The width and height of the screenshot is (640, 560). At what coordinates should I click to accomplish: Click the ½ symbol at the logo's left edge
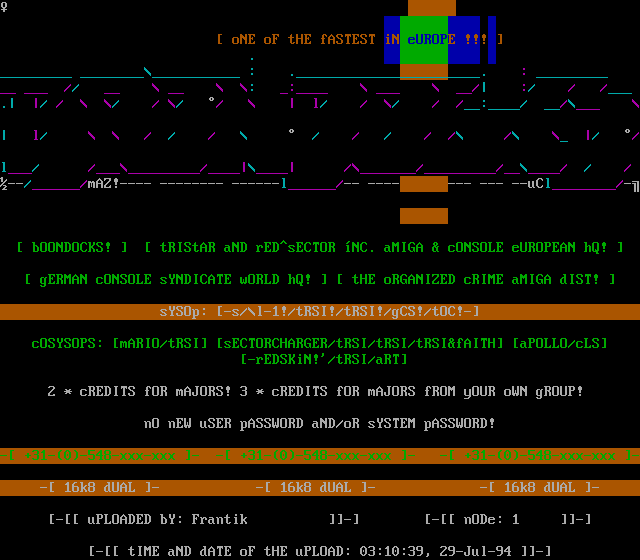pyautogui.click(x=4, y=184)
